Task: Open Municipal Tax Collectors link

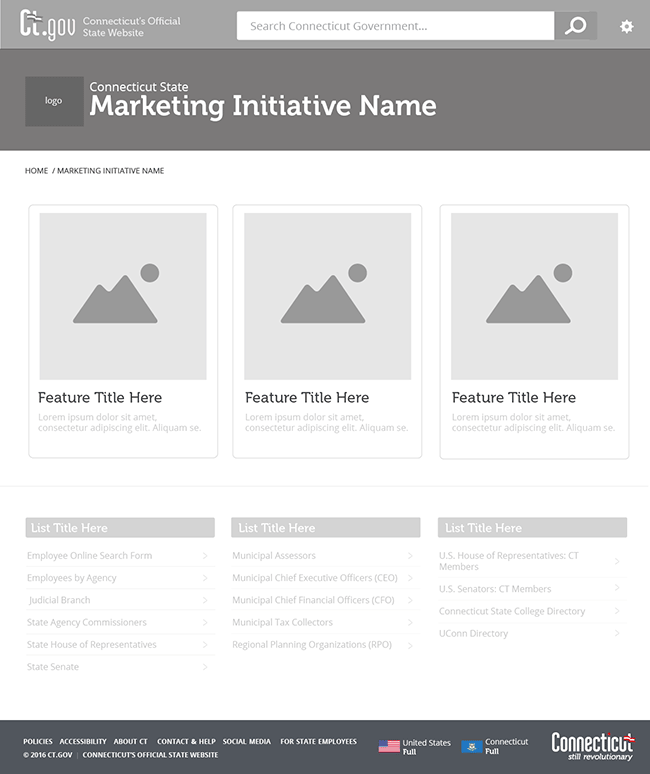Action: coord(282,622)
